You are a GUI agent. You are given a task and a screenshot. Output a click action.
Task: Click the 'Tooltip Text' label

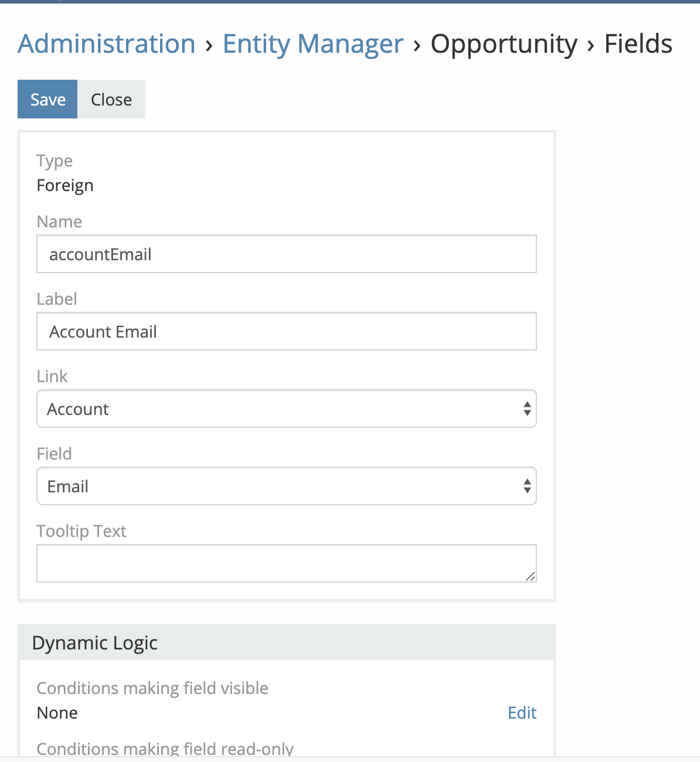81,531
